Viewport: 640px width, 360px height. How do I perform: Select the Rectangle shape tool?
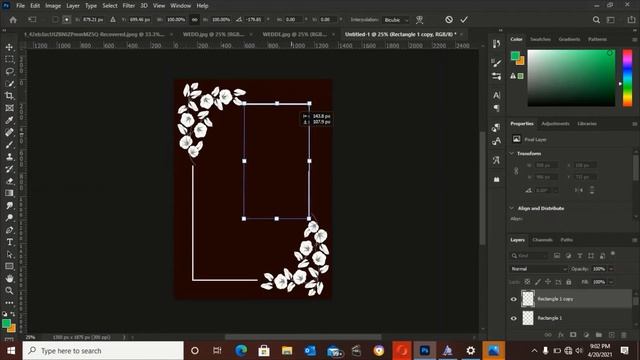point(9,267)
